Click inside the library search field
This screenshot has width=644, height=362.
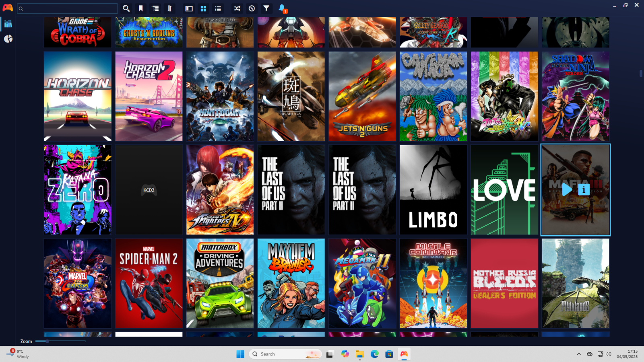pos(67,8)
